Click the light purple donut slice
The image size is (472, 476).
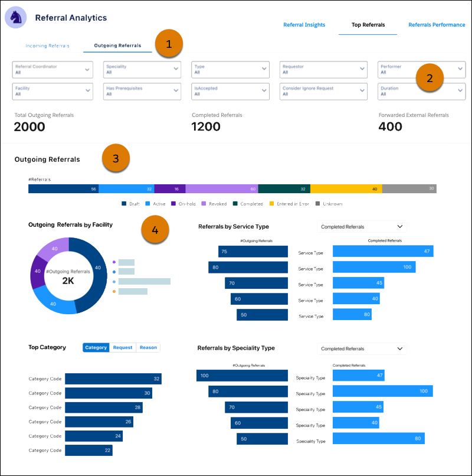click(55, 247)
